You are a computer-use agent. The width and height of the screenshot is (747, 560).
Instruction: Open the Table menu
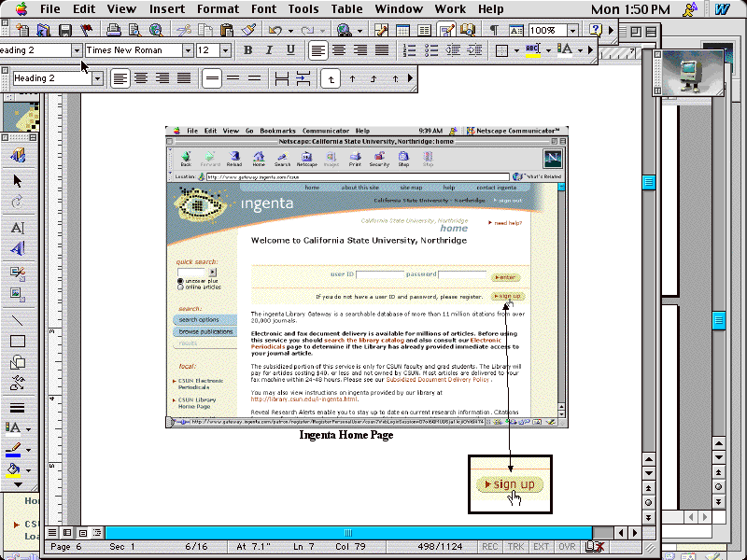click(x=346, y=9)
